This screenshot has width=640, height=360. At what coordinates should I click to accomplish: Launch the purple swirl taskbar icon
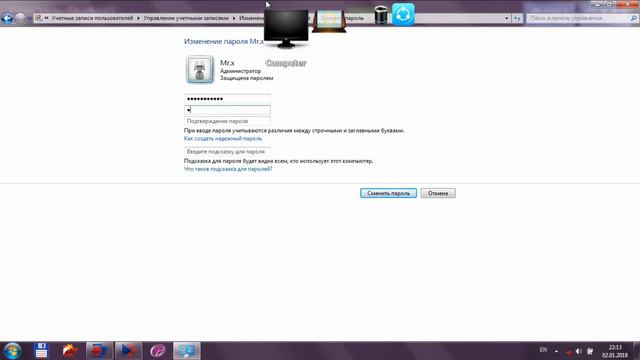click(158, 351)
